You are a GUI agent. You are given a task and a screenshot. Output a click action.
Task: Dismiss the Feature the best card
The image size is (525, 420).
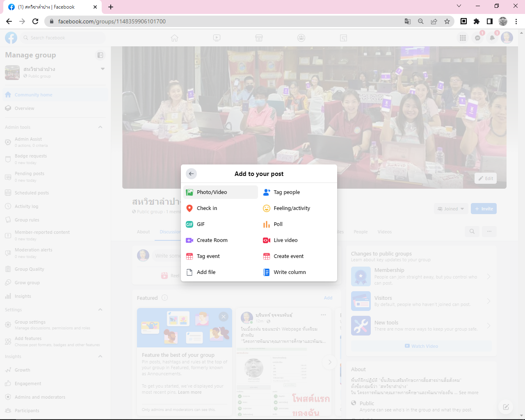click(x=224, y=317)
